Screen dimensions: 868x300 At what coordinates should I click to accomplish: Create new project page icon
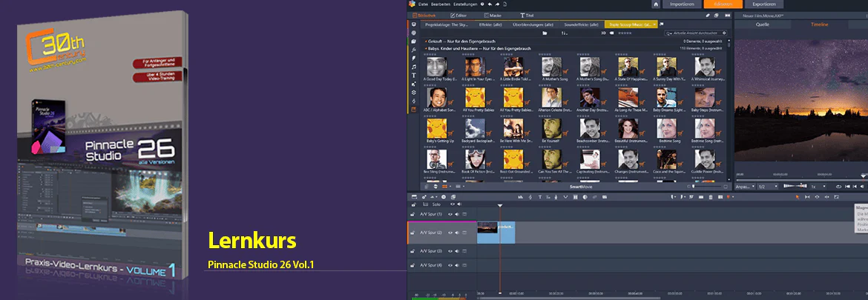[x=505, y=4]
